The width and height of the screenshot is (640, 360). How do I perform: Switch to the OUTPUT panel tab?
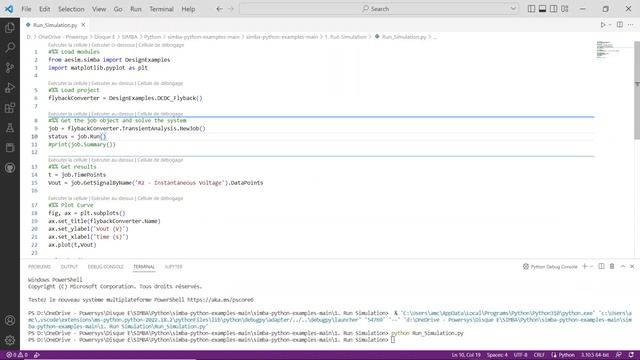(69, 267)
